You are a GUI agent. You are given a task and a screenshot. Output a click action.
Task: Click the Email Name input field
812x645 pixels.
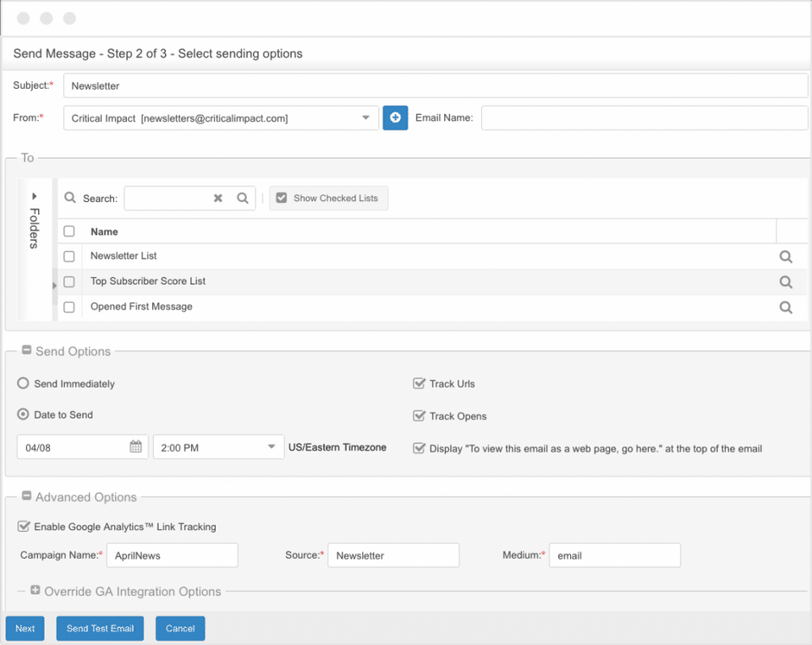coord(645,118)
